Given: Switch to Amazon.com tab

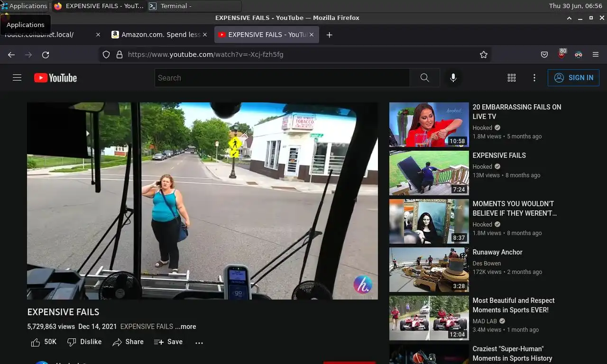Looking at the screenshot, I should point(159,35).
